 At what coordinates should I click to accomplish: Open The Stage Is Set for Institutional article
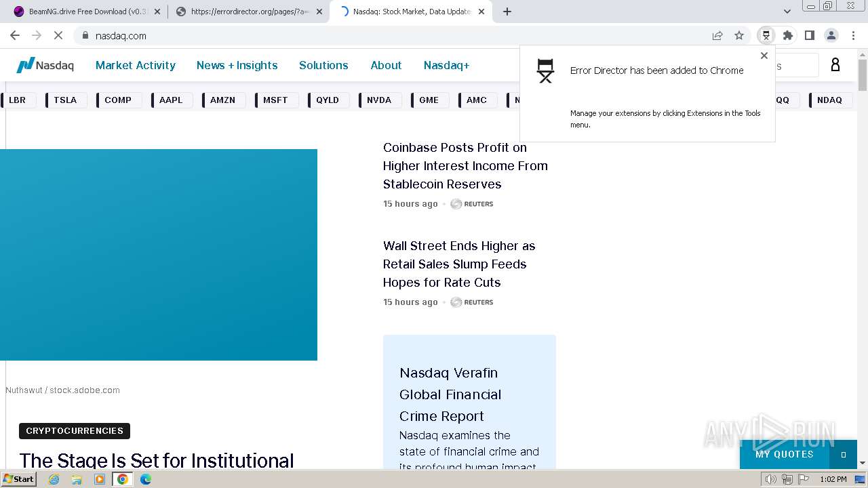[x=157, y=460]
